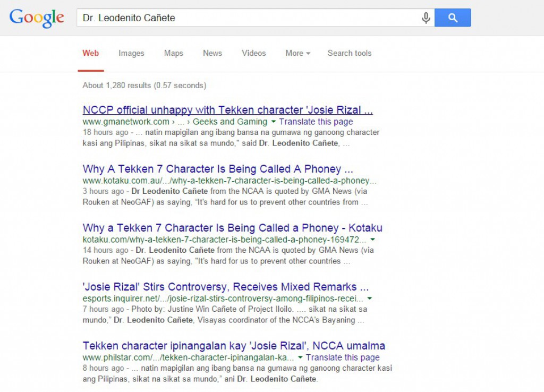
Task: Open Search tools options
Action: point(350,53)
